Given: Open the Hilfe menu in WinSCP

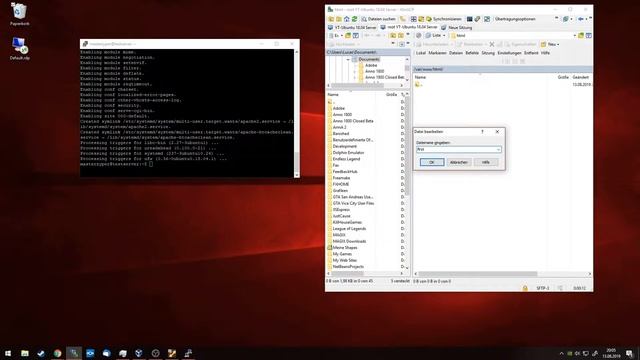Looking at the screenshot, I should 545,53.
